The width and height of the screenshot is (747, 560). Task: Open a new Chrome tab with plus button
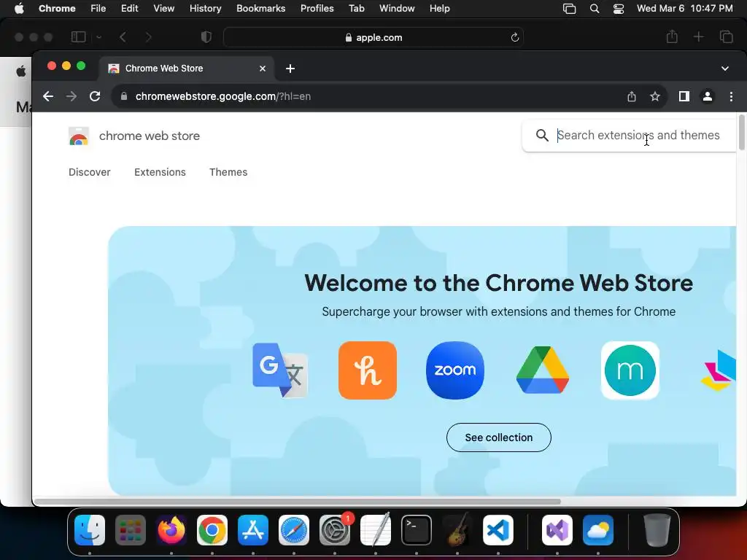(x=290, y=69)
